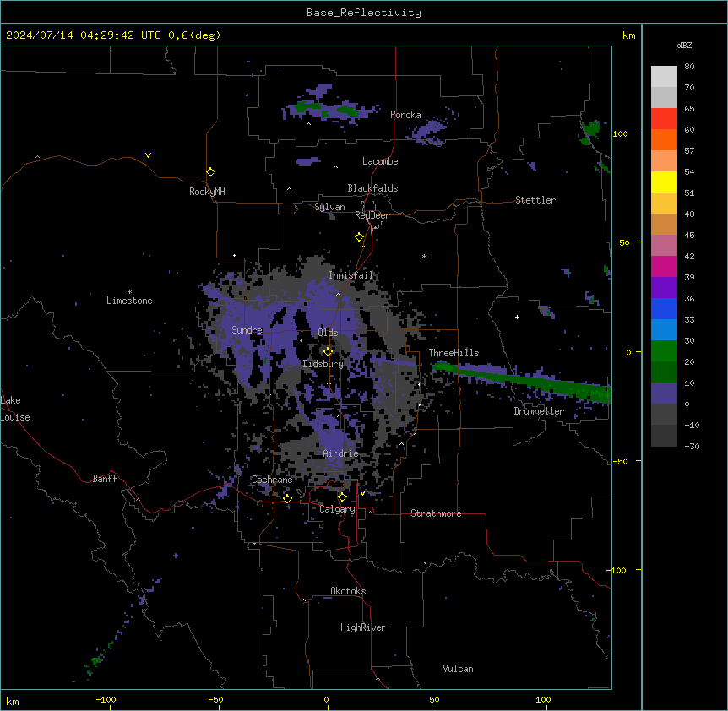Image resolution: width=728 pixels, height=711 pixels.
Task: Click the km unit label at top right
Action: coord(628,35)
